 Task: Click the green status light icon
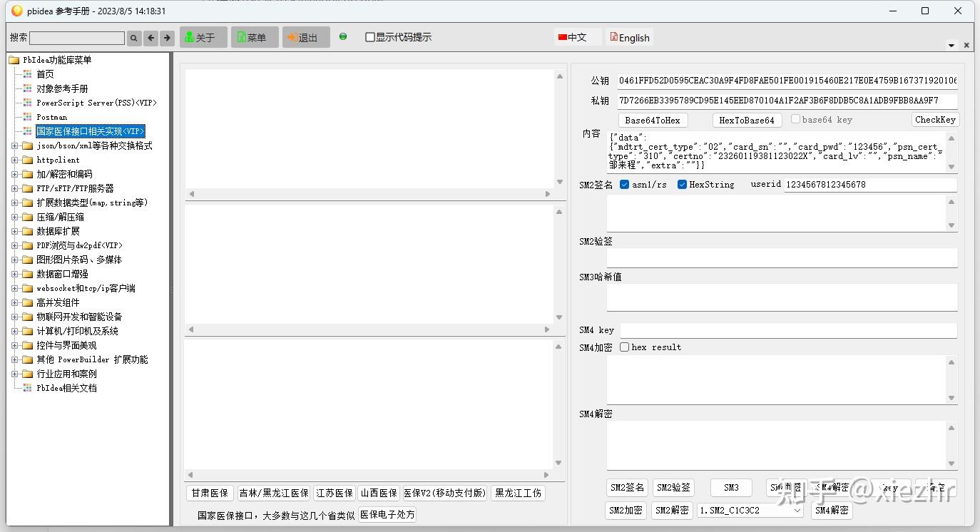(343, 37)
